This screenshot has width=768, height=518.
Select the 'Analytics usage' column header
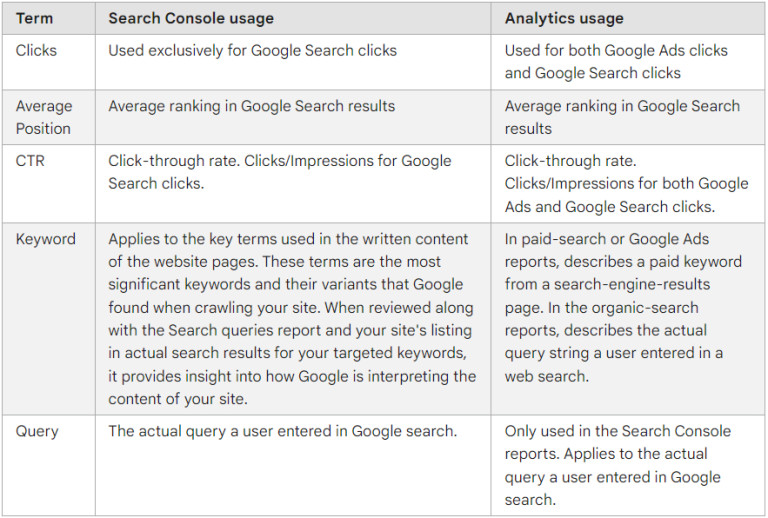pyautogui.click(x=564, y=18)
